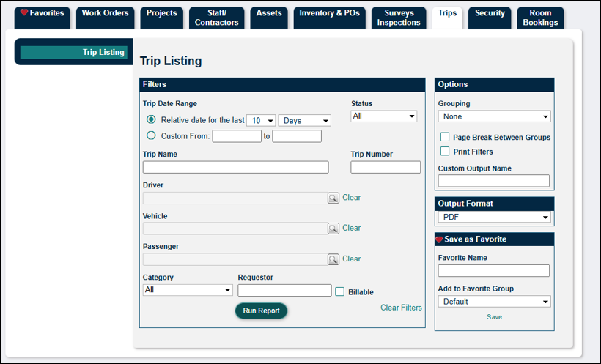Click the Passenger text field
The width and height of the screenshot is (601, 364).
point(235,260)
